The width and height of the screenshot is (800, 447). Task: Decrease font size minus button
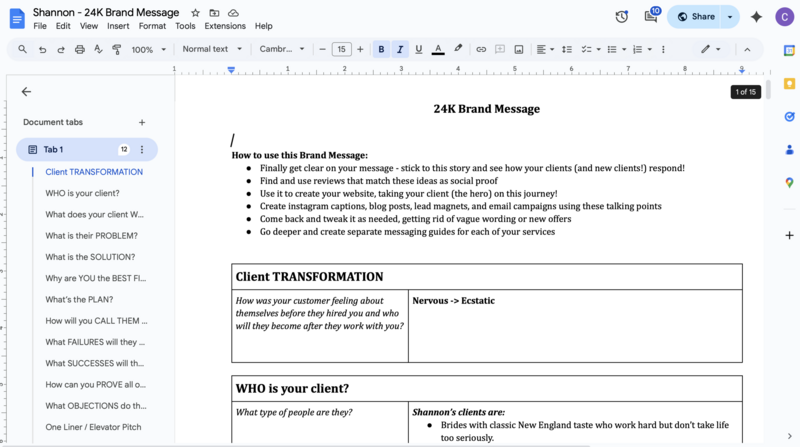(x=322, y=49)
